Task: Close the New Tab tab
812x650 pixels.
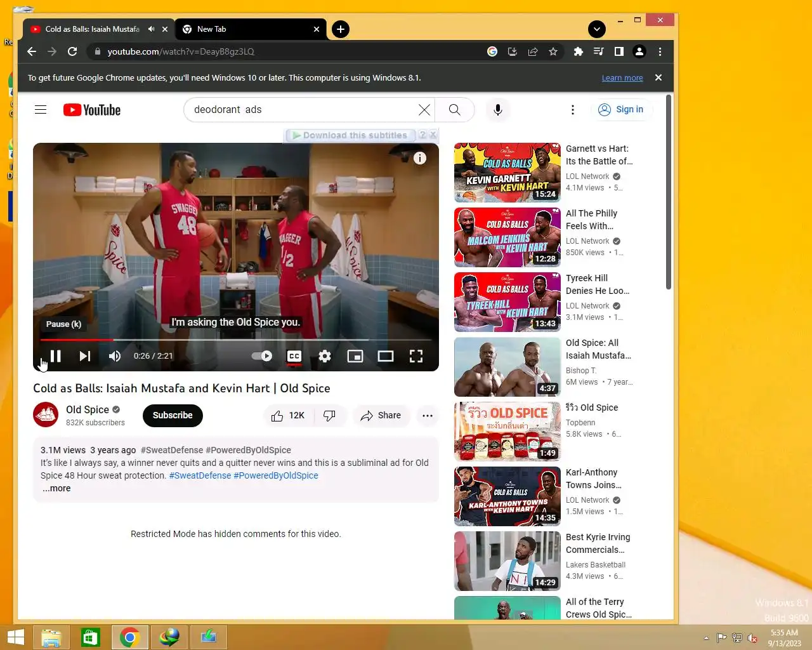Action: tap(317, 29)
